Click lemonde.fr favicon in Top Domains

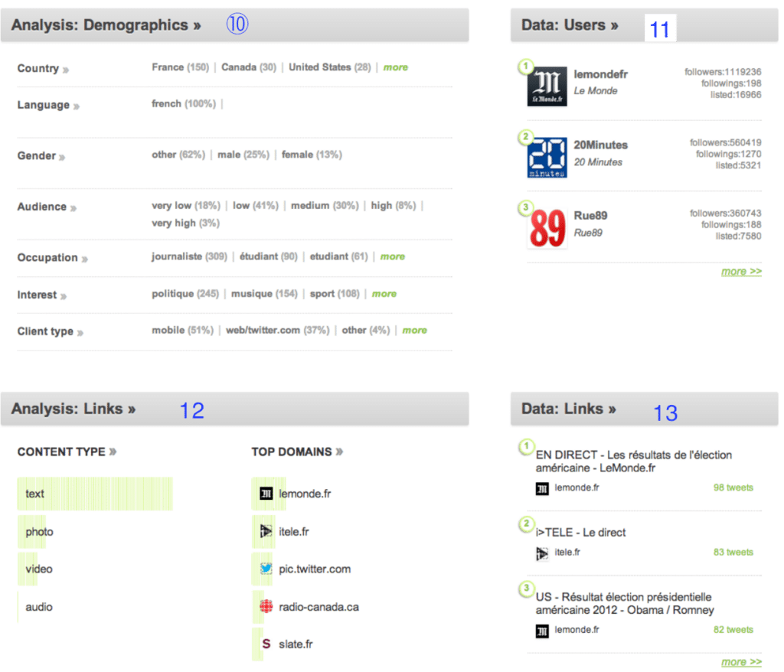pos(266,494)
